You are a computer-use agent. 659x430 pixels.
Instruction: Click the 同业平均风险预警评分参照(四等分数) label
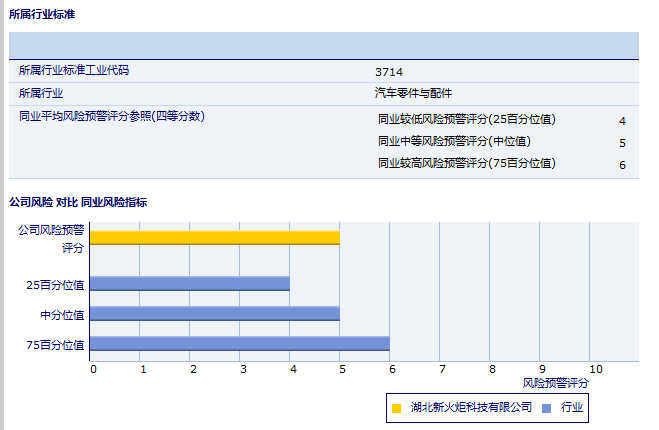click(x=112, y=116)
